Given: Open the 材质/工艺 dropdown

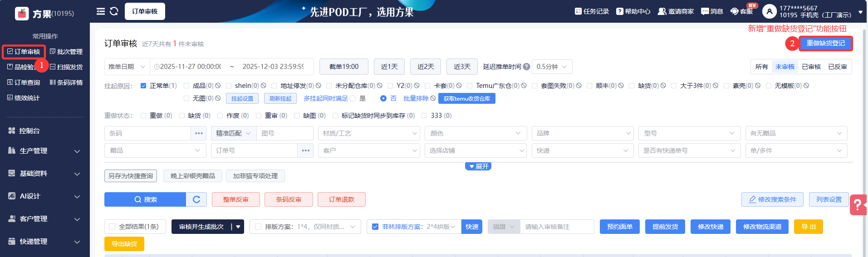Looking at the screenshot, I should coord(369,133).
